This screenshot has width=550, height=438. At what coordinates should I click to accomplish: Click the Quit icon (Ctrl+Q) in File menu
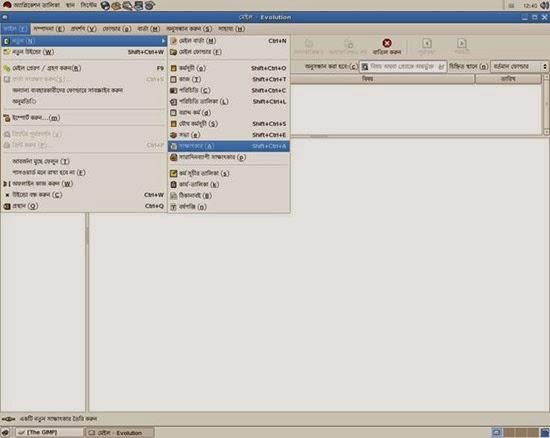(7, 206)
